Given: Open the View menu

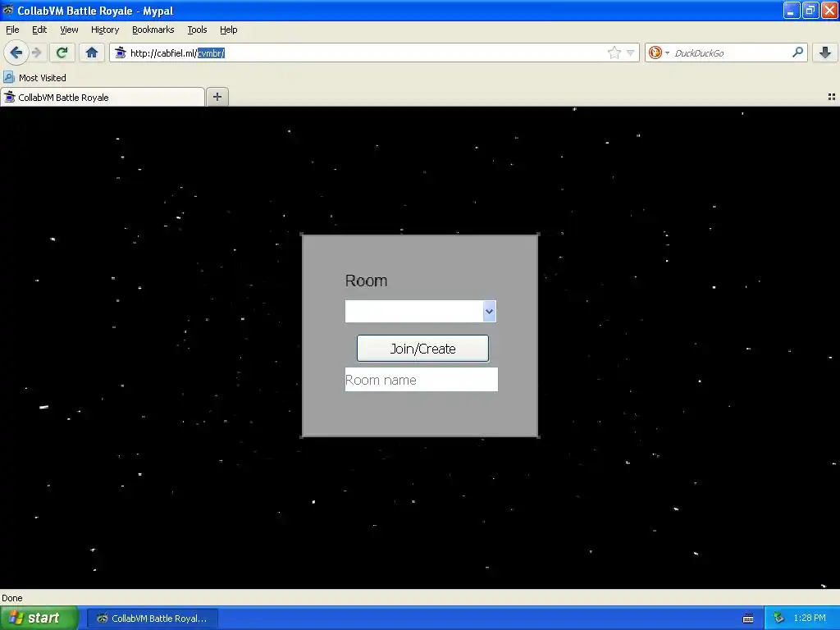Looking at the screenshot, I should coord(69,30).
